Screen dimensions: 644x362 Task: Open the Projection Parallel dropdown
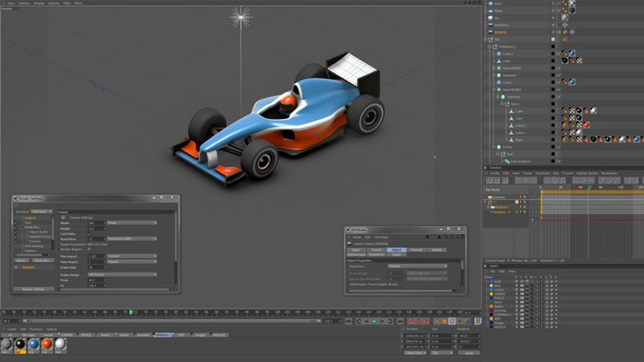418,266
